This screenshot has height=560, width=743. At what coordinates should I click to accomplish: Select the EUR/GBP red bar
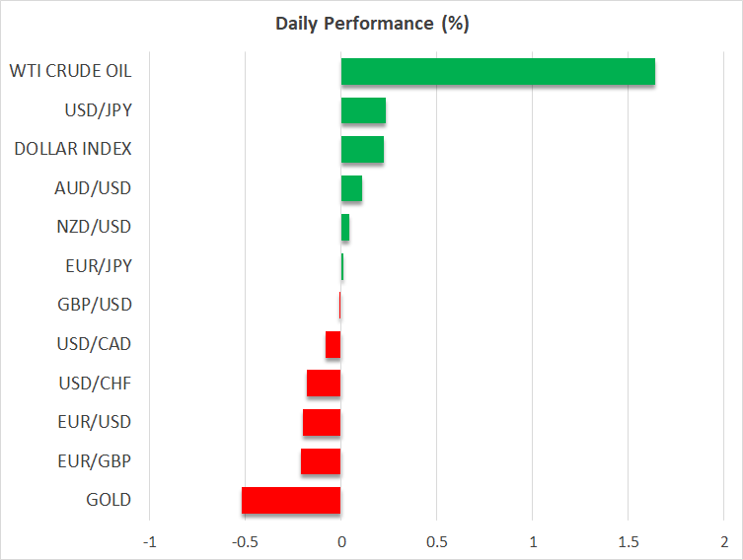[321, 461]
